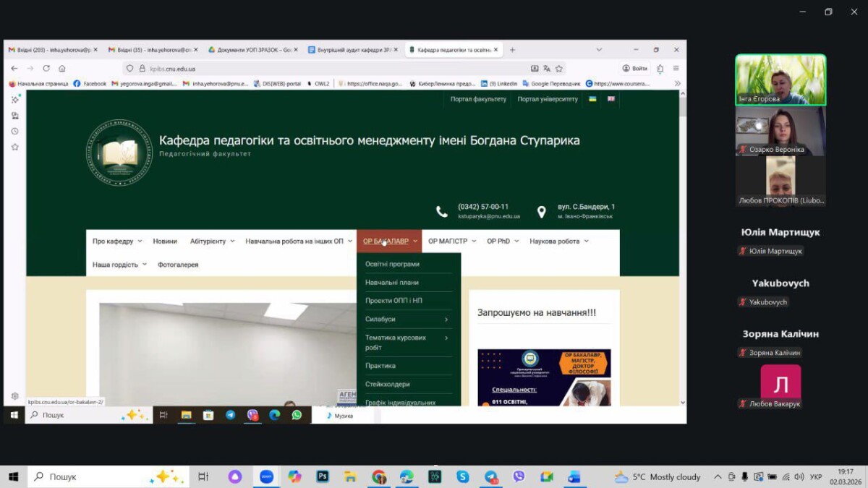Bookmark the page with the star icon
Image resolution: width=868 pixels, height=488 pixels.
pos(559,69)
